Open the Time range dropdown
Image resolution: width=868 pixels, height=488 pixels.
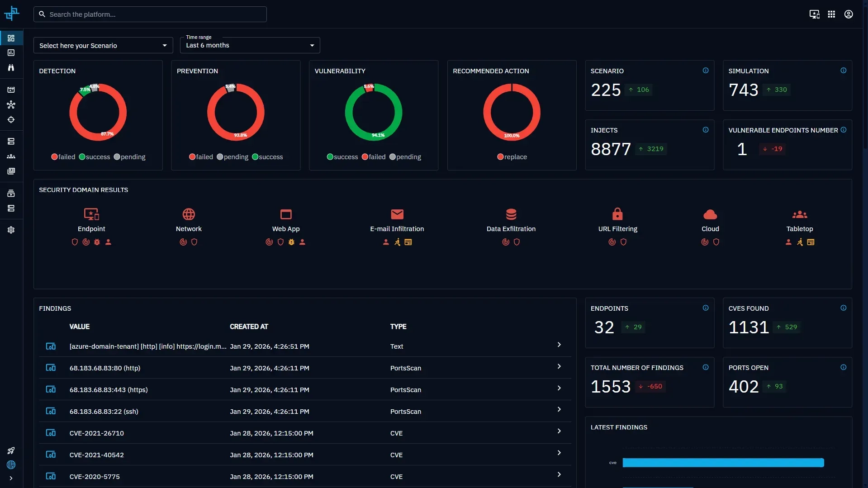pyautogui.click(x=250, y=46)
